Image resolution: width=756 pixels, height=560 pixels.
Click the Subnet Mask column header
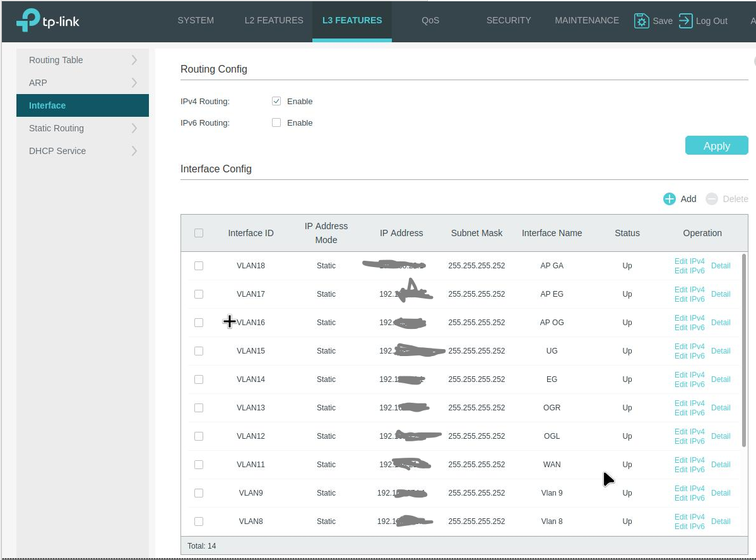pos(476,233)
